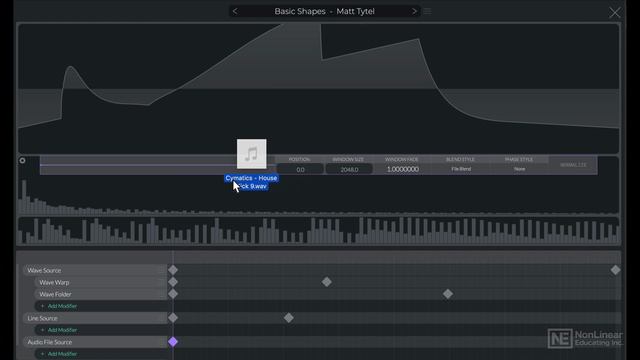The height and width of the screenshot is (360, 640).
Task: Click the harmonic amplitude bar graph
Action: point(318,195)
